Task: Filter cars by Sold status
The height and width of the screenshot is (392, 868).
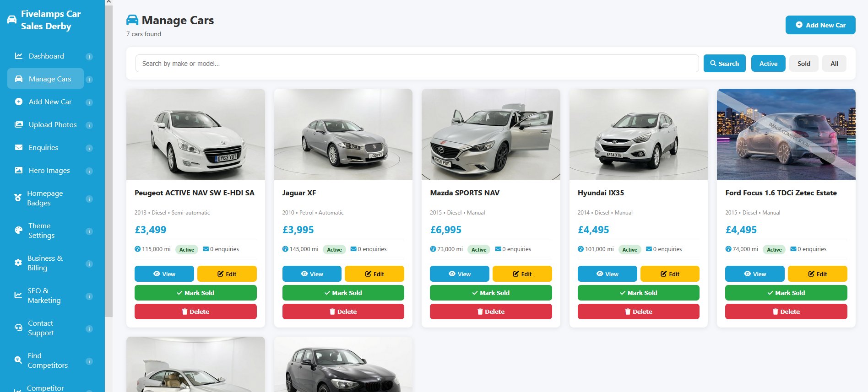Action: point(804,64)
